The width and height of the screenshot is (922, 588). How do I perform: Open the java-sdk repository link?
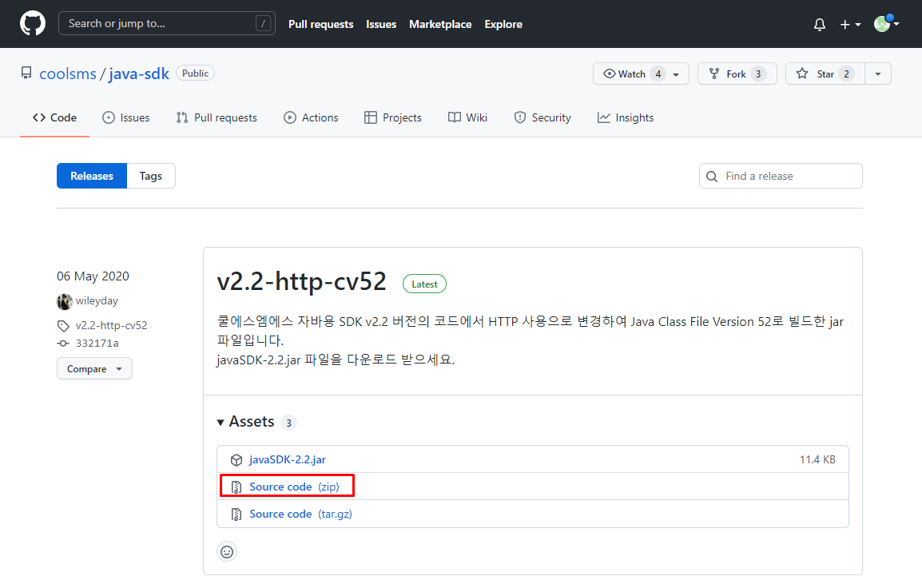click(139, 74)
